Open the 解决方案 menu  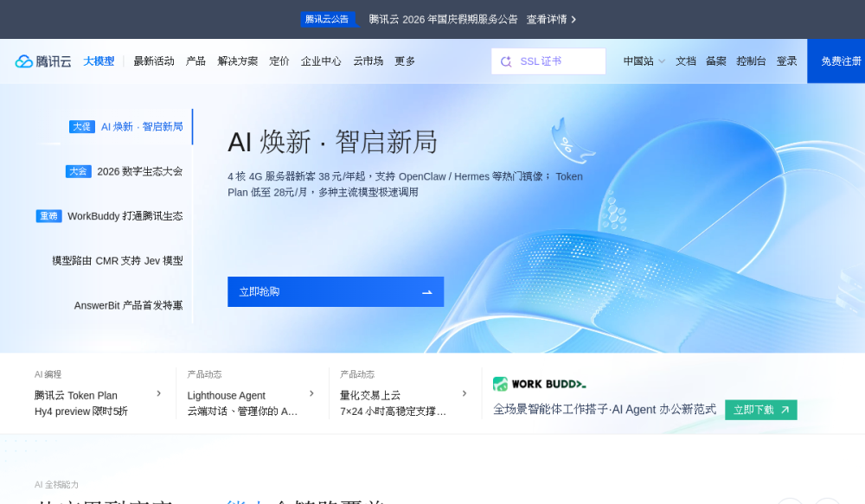pos(237,61)
